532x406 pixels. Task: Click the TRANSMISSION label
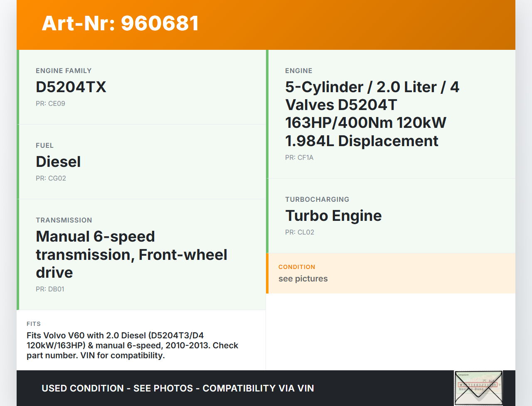pyautogui.click(x=64, y=220)
